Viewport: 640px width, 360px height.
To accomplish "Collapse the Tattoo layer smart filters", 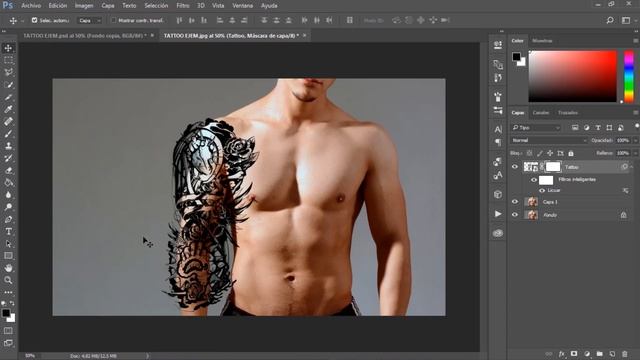I will (x=631, y=167).
